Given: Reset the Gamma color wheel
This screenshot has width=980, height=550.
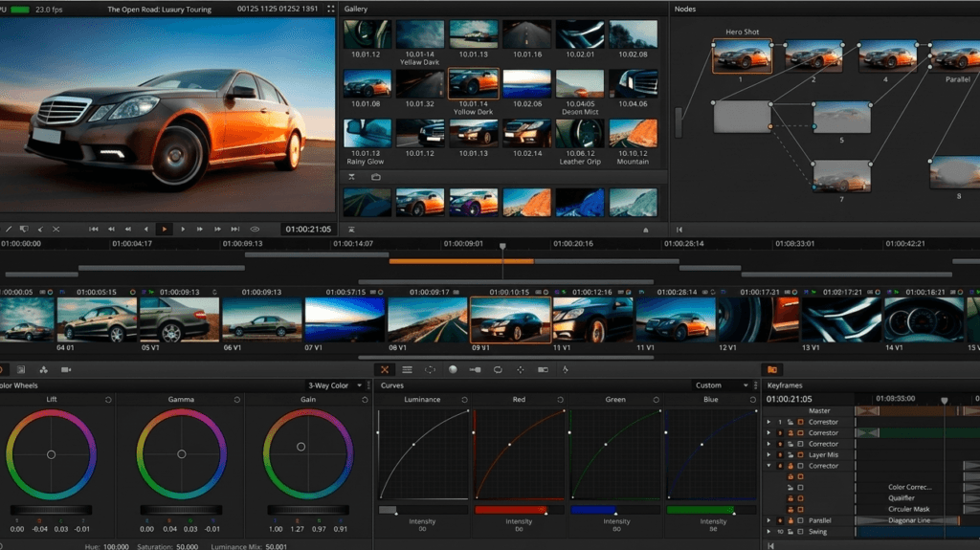Looking at the screenshot, I should [237, 400].
